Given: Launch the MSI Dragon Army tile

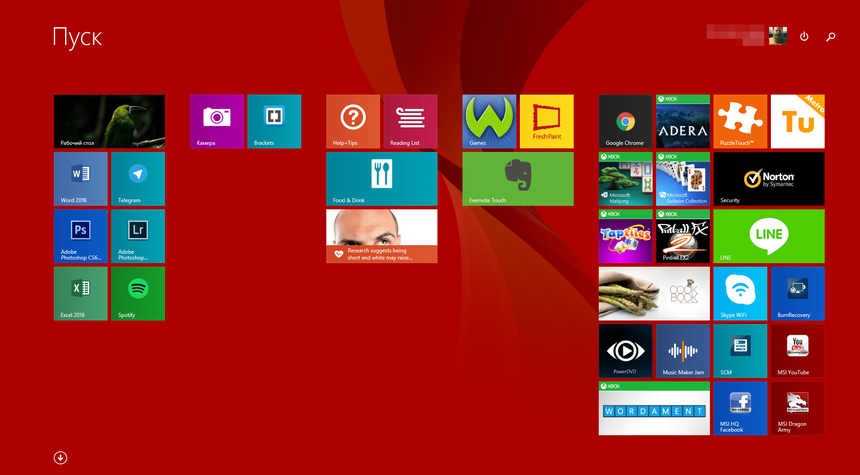Looking at the screenshot, I should pyautogui.click(x=797, y=408).
